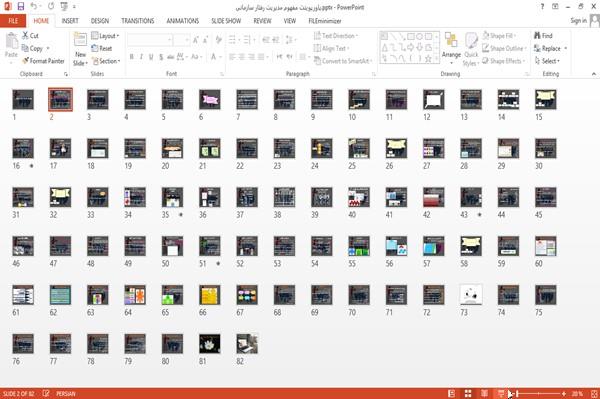The image size is (600, 399).
Task: Open the FILE tab
Action: coord(13,21)
